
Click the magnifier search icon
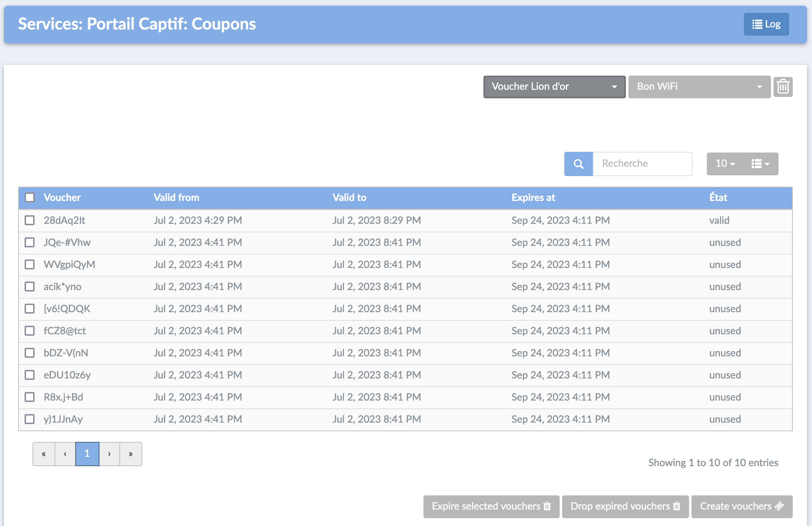578,164
